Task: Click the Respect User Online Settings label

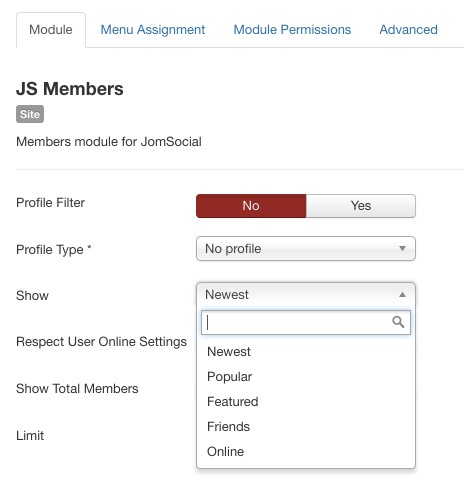Action: 101,342
